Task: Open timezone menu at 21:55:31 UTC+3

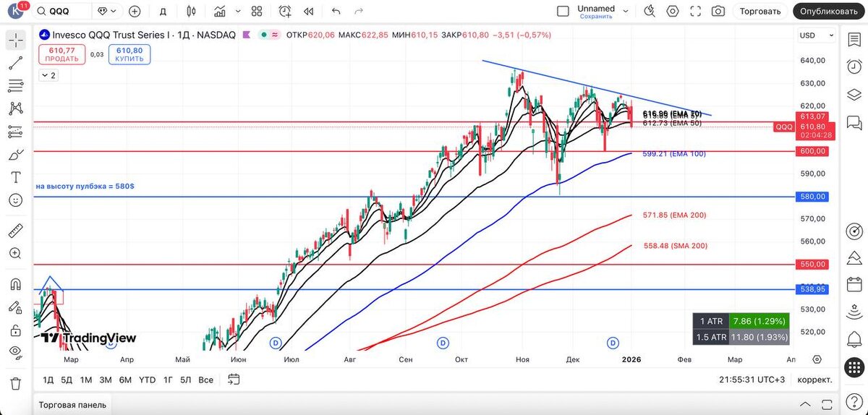Action: tap(752, 380)
